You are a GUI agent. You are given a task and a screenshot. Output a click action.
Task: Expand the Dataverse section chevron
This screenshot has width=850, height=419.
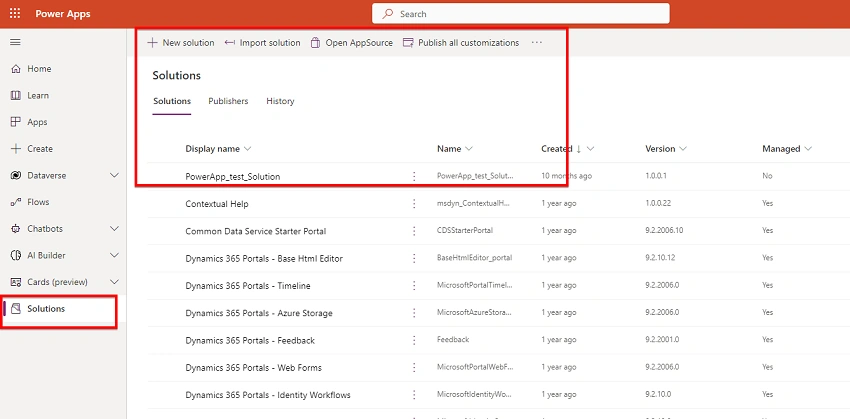coord(114,175)
